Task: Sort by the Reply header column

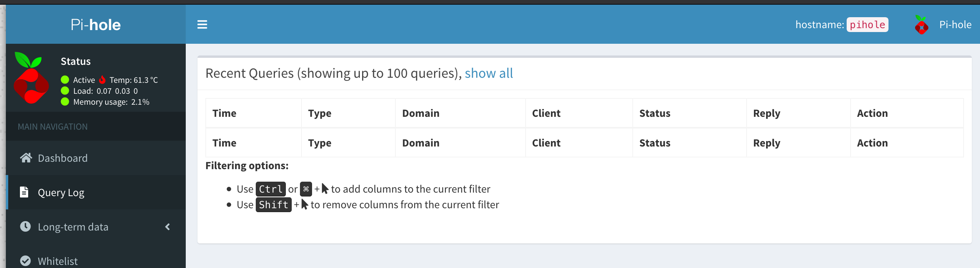Action: point(799,113)
